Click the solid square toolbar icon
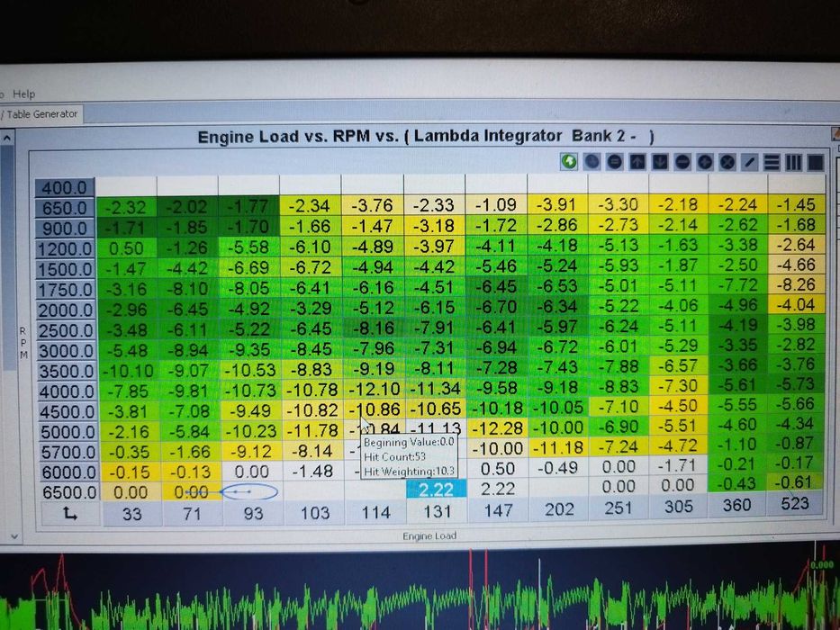This screenshot has height=630, width=840. (815, 162)
